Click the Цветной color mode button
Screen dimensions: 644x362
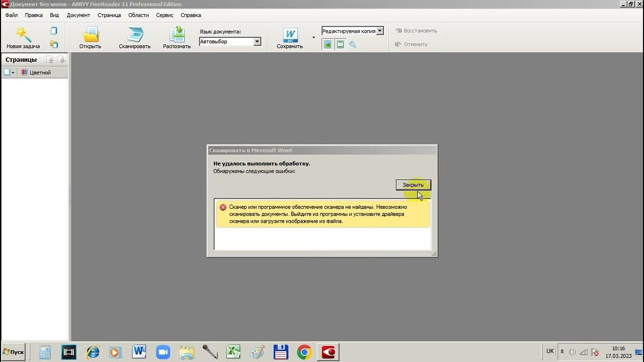click(x=36, y=72)
